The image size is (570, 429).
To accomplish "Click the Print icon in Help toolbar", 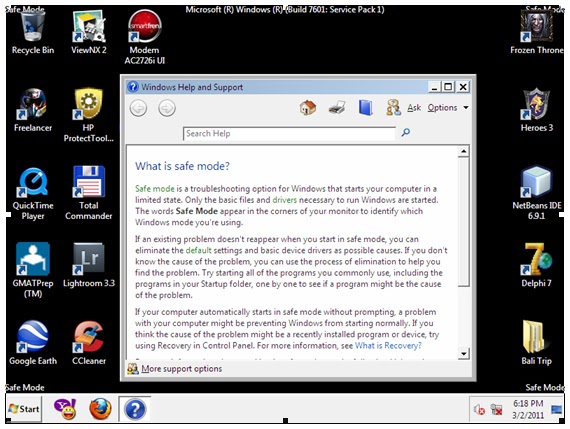I will (x=337, y=108).
